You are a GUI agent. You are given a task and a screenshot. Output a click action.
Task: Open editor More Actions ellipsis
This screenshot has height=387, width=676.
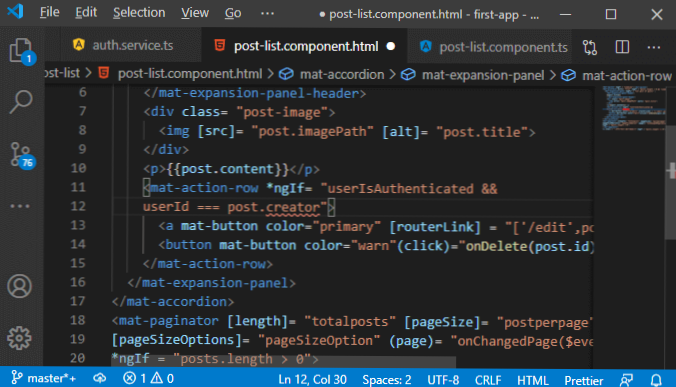[x=654, y=47]
